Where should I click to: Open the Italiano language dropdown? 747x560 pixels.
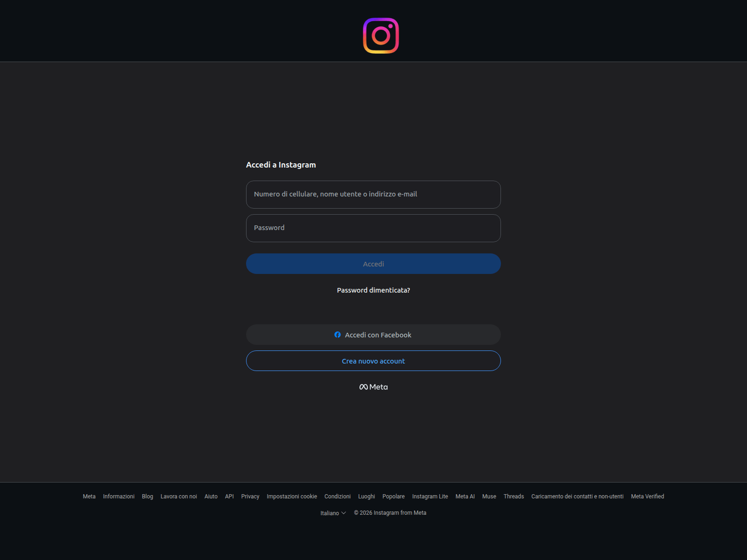point(333,513)
